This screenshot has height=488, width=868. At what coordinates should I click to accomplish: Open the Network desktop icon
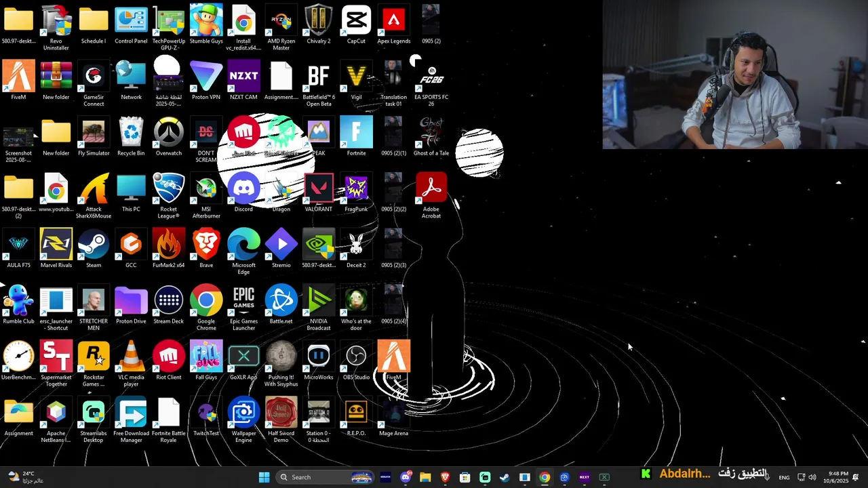click(x=131, y=80)
